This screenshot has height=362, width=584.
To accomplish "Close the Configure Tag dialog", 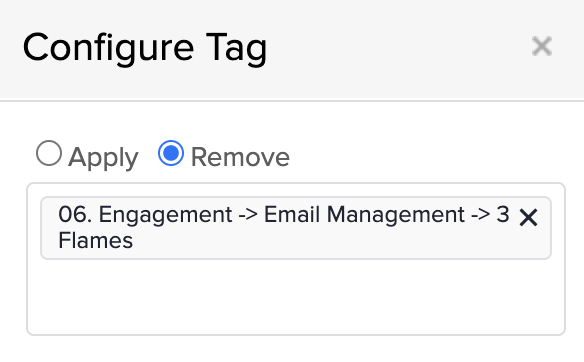I will tap(542, 47).
